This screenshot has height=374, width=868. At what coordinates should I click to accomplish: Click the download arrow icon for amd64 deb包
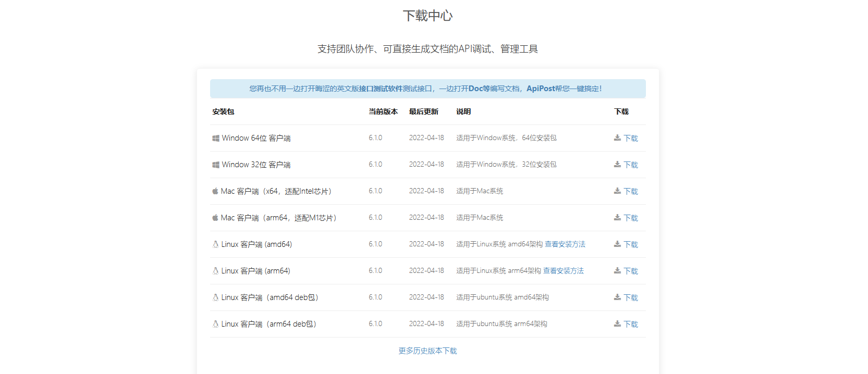pos(617,297)
